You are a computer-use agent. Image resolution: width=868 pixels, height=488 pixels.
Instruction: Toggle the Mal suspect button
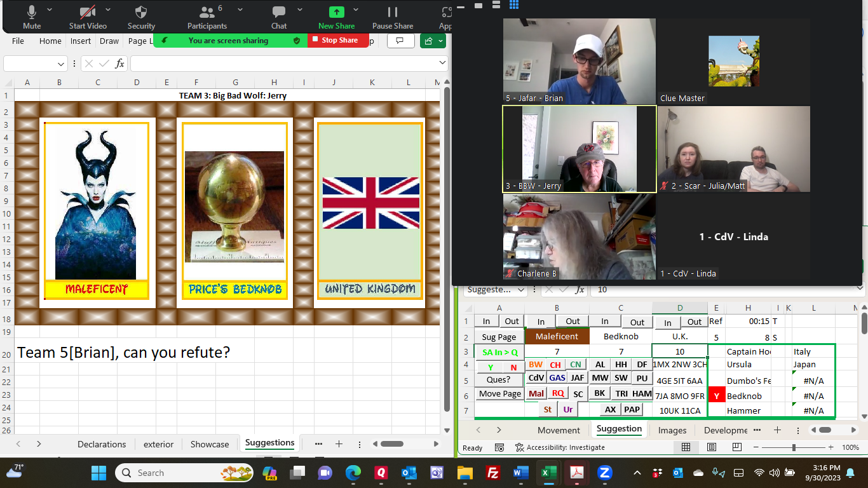coord(536,393)
